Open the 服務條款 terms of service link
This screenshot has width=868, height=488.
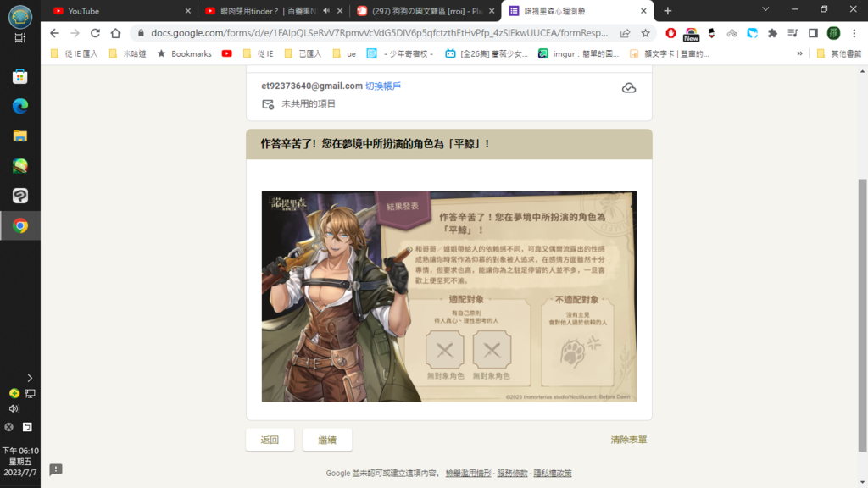click(x=512, y=473)
